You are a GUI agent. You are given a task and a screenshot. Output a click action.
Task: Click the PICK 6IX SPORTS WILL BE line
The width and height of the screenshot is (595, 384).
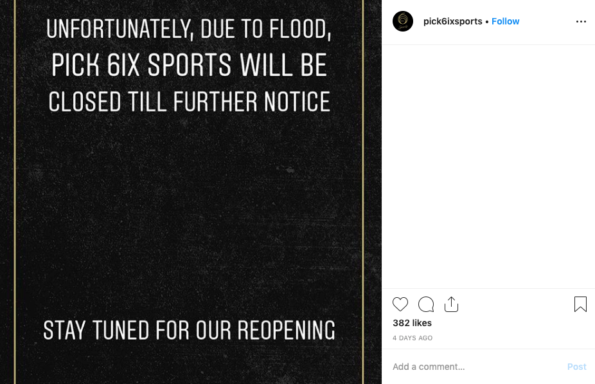pyautogui.click(x=189, y=65)
